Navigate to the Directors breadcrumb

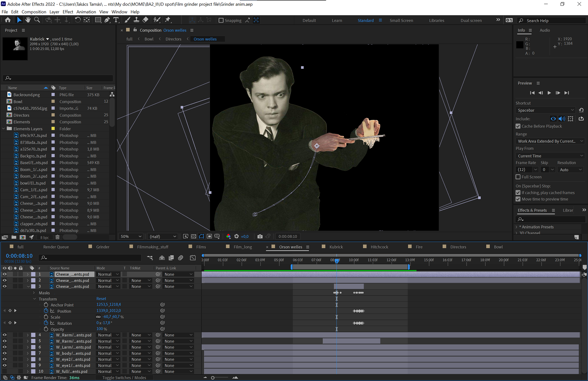tap(173, 39)
